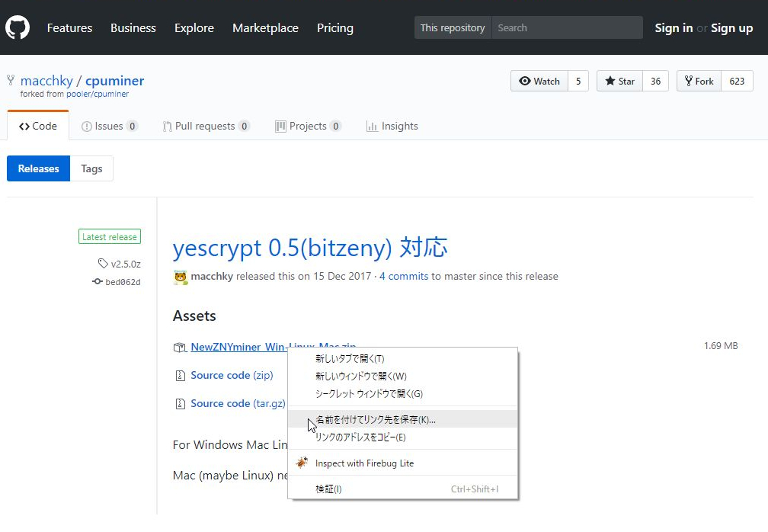
Task: Click the Firebug bug icon
Action: pyautogui.click(x=302, y=463)
